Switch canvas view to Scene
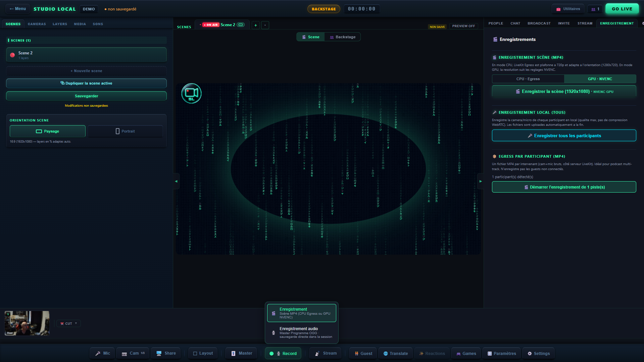644x362 pixels. click(310, 37)
